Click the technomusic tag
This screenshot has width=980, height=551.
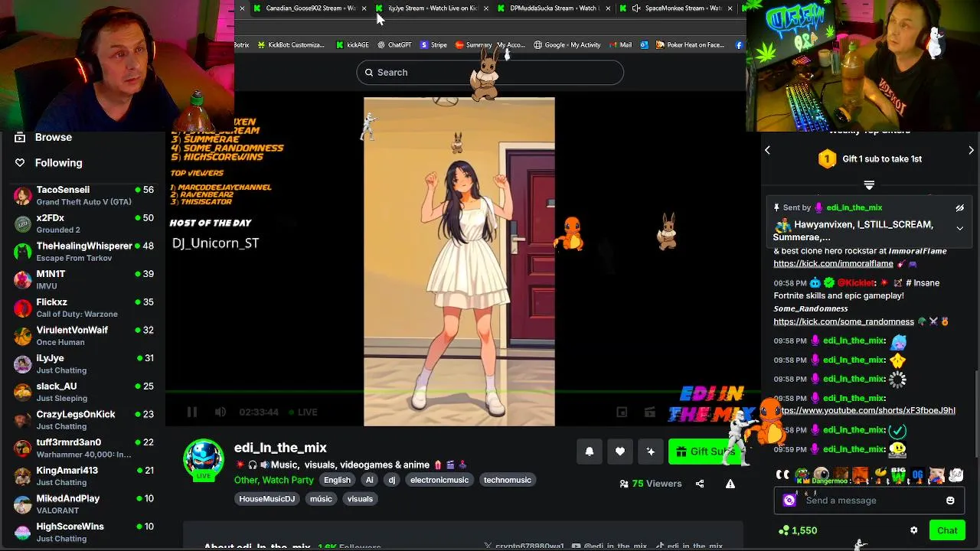click(x=508, y=480)
